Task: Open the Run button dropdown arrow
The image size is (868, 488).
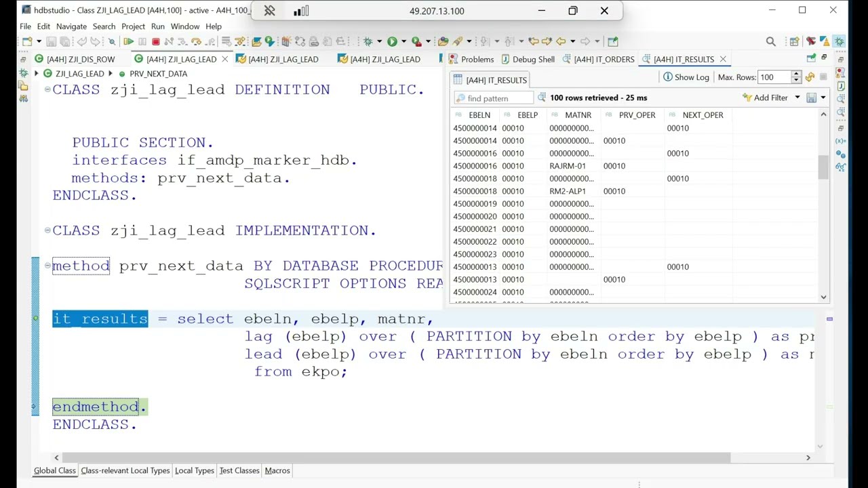Action: tap(403, 41)
